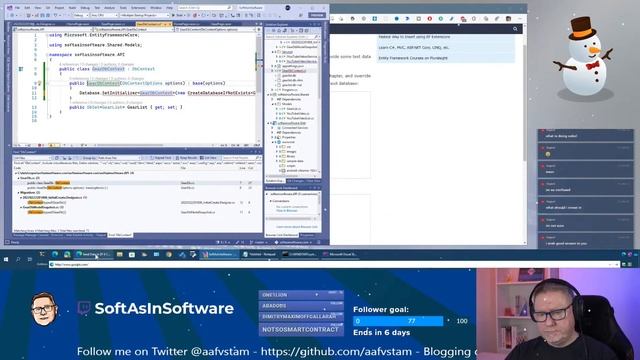Open the Extensions menu in Visual Studio
The width and height of the screenshot is (640, 360).
[138, 8]
